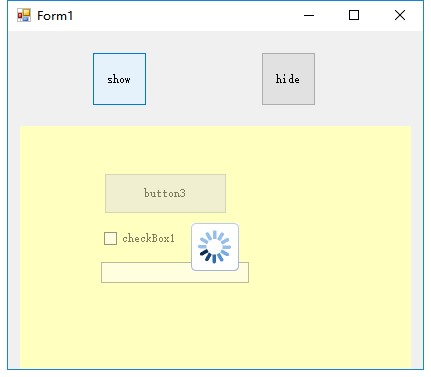The image size is (431, 377).
Task: Close the Form1 window
Action: coord(400,15)
